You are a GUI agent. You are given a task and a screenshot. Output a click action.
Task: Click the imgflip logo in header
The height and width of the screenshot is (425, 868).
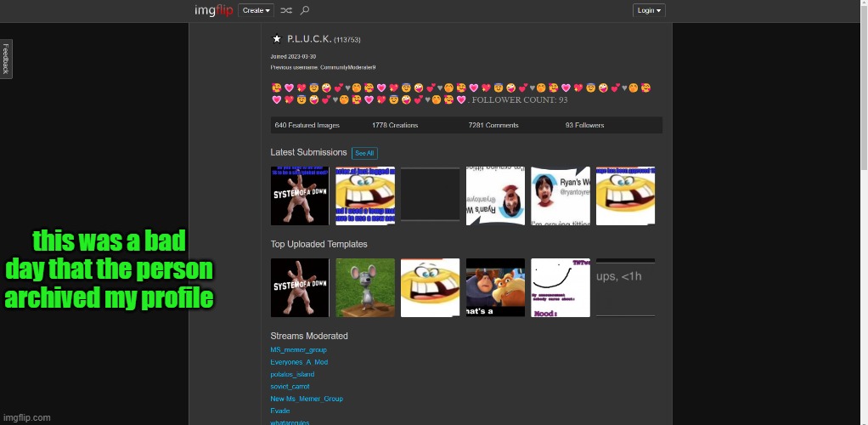[x=214, y=10]
